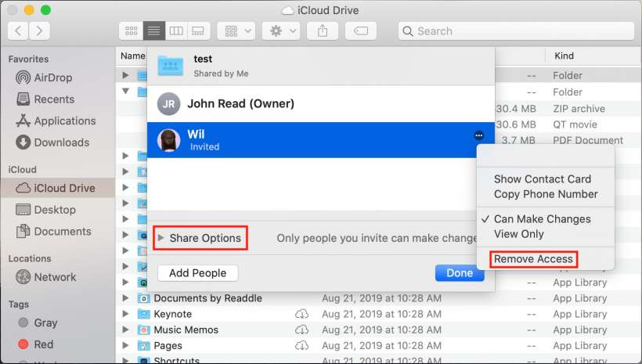Switch to gallery view
Screen dimensions: 642x364
point(198,31)
